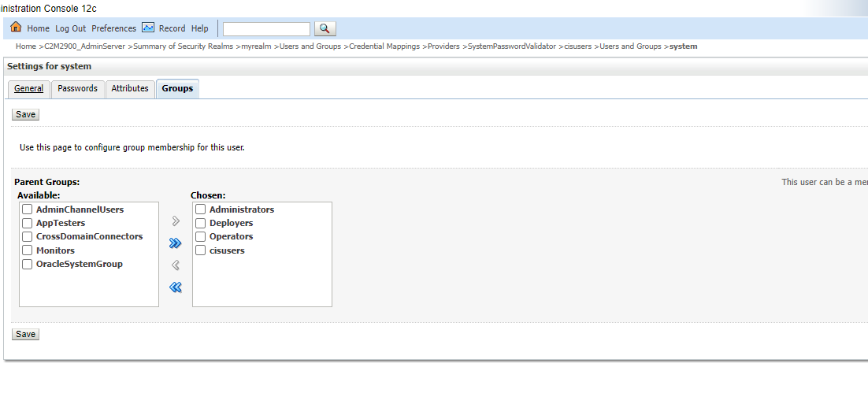Click the AdminChannelUsers label
Image resolution: width=868 pixels, height=419 pixels.
point(80,209)
